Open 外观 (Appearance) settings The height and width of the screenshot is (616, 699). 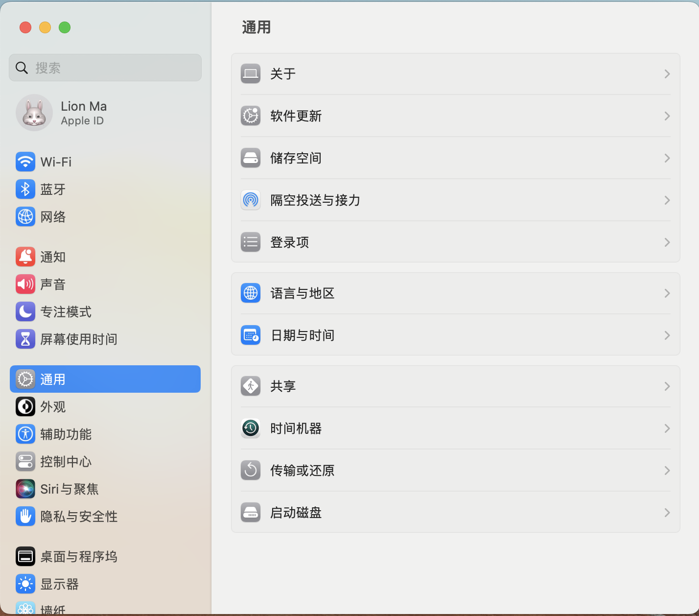53,406
